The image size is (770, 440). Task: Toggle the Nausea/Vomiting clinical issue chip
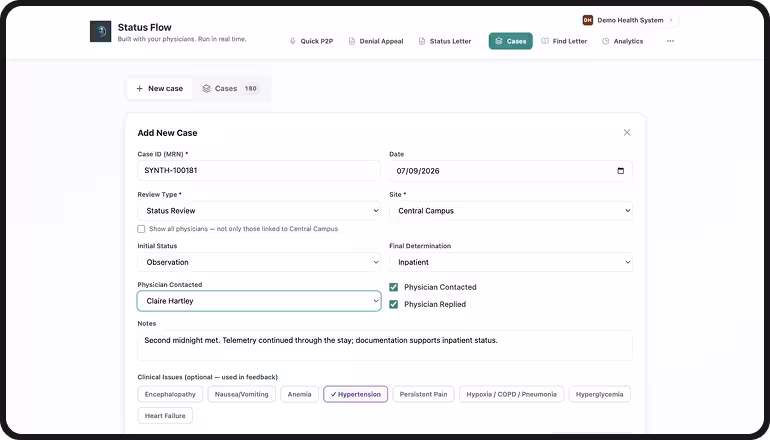click(242, 394)
